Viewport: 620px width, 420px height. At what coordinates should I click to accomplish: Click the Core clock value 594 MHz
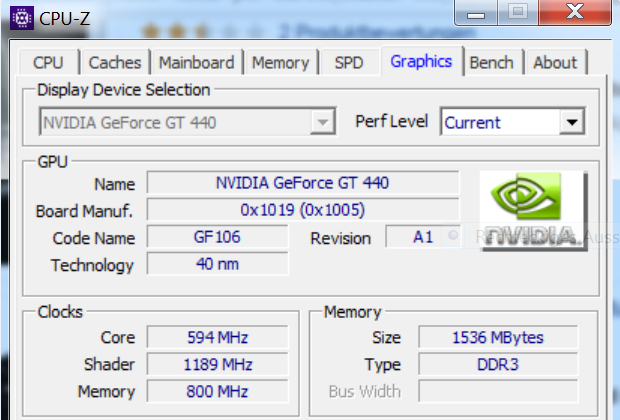217,337
